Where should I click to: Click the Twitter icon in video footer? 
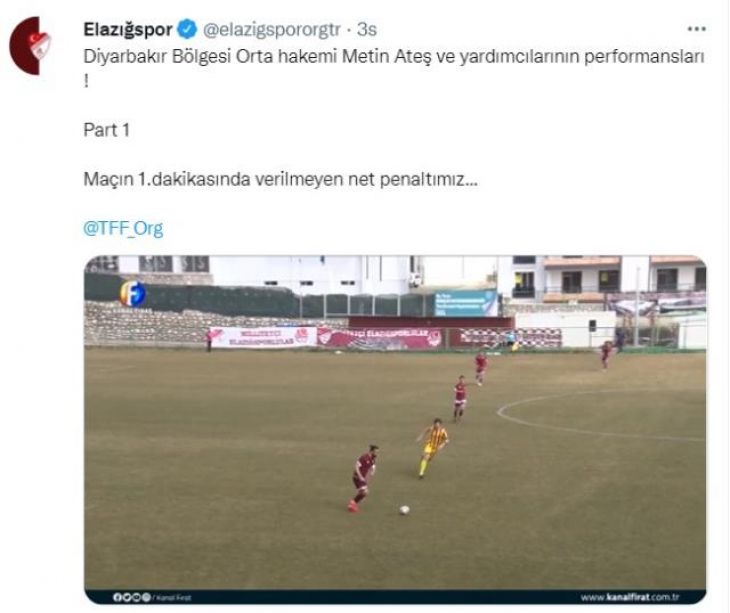coord(125,597)
